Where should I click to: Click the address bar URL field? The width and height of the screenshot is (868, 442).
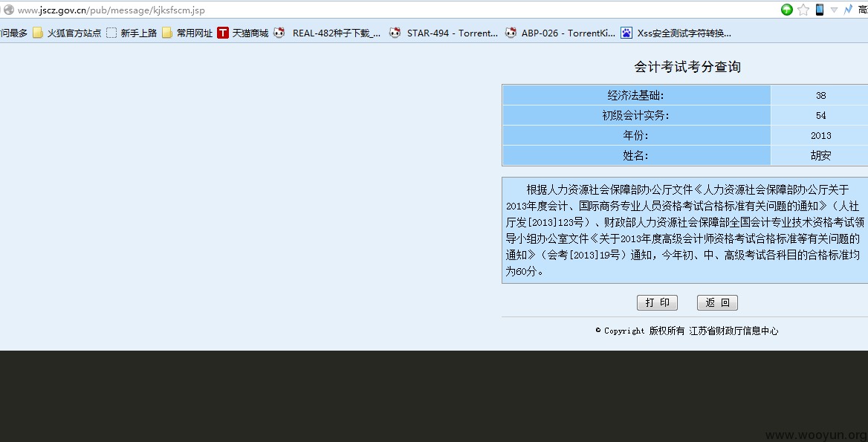tap(387, 10)
